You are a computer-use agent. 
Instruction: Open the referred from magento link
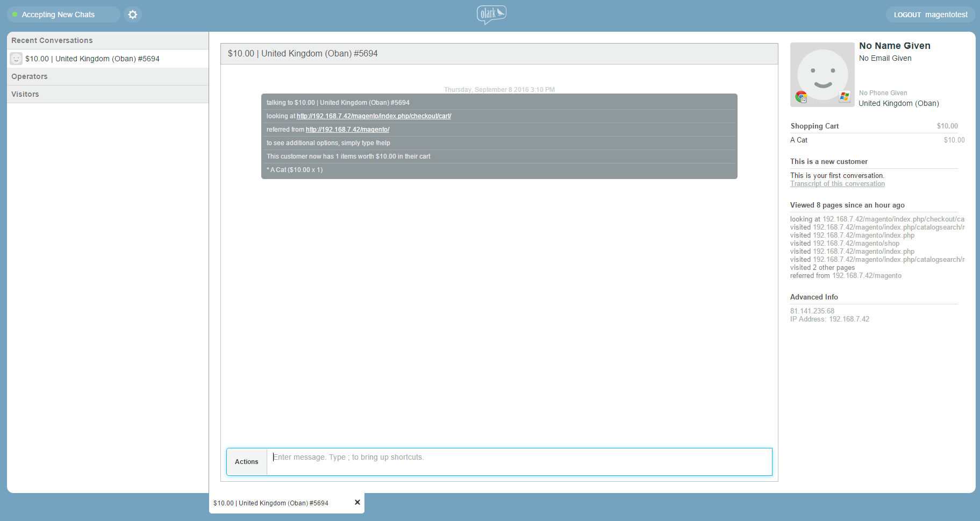(x=347, y=130)
